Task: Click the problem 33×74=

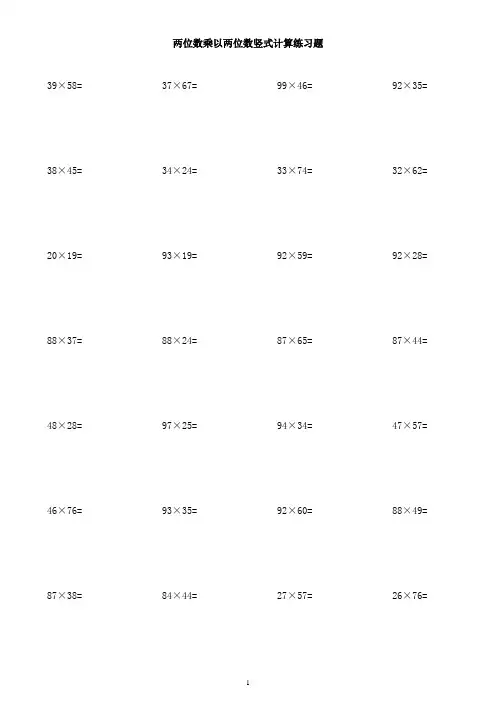Action: 295,171
